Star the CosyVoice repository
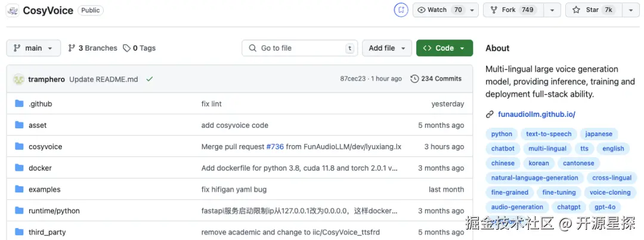 (594, 10)
